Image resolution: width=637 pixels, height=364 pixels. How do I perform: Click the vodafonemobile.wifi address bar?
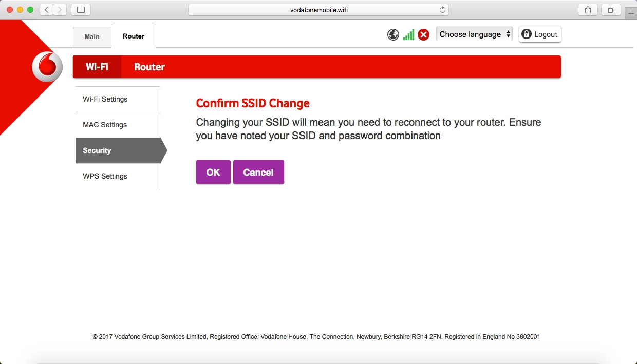[x=318, y=10]
